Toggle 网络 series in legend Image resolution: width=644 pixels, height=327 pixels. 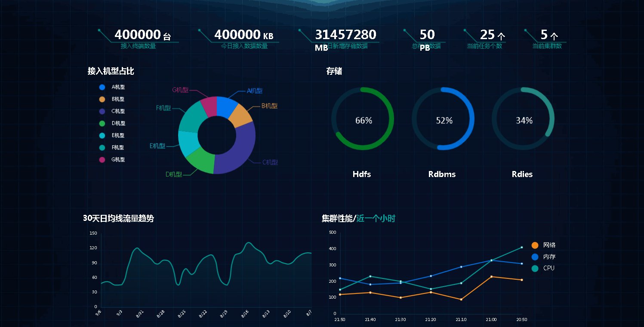(544, 245)
